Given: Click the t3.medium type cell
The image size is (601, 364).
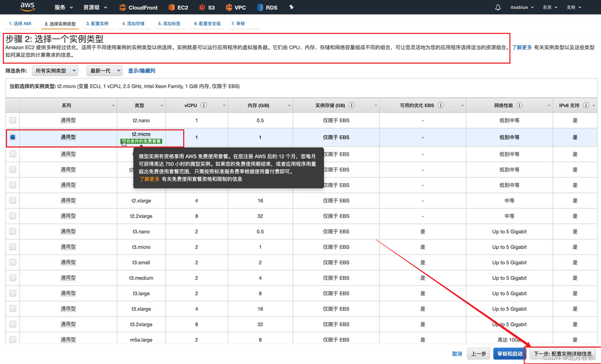Looking at the screenshot, I should point(141,278).
